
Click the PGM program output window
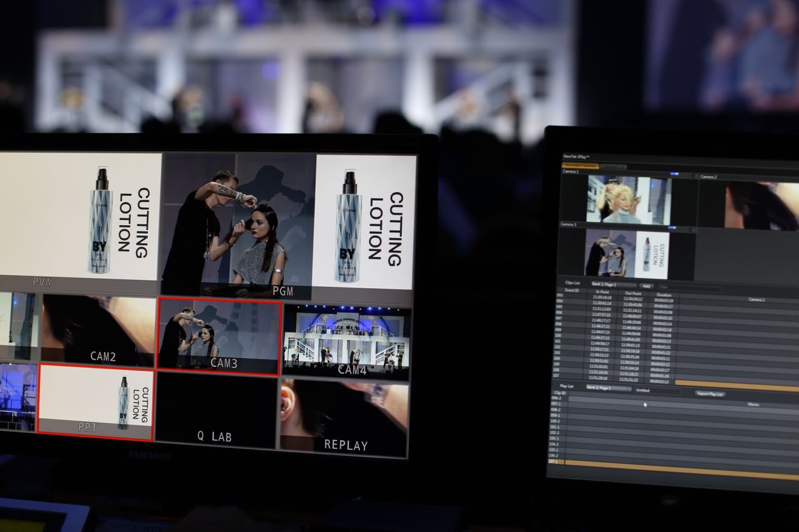coord(236,226)
